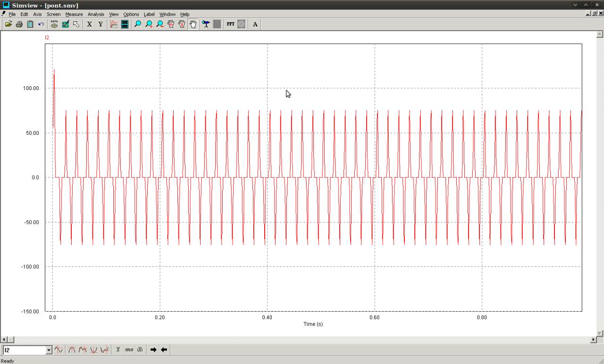Zoom in with the plus magnifier
This screenshot has width=604, height=364.
pyautogui.click(x=149, y=24)
